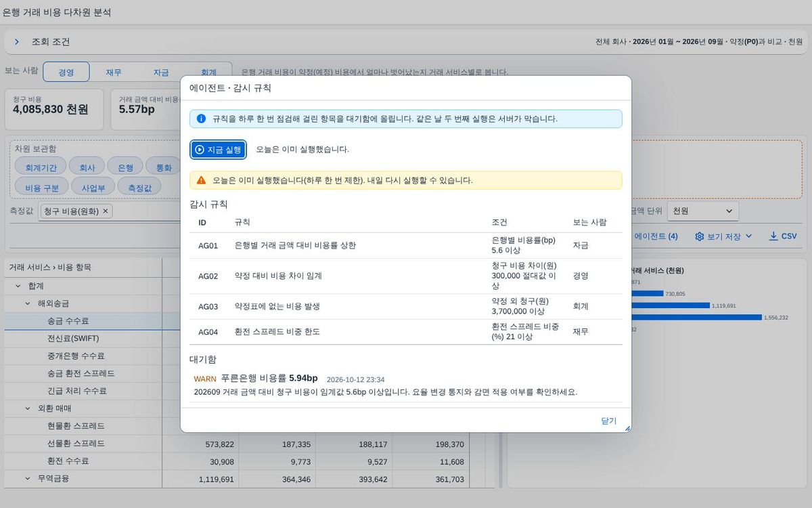Select the 경영 viewer tab
This screenshot has height=508, width=812.
tap(66, 72)
